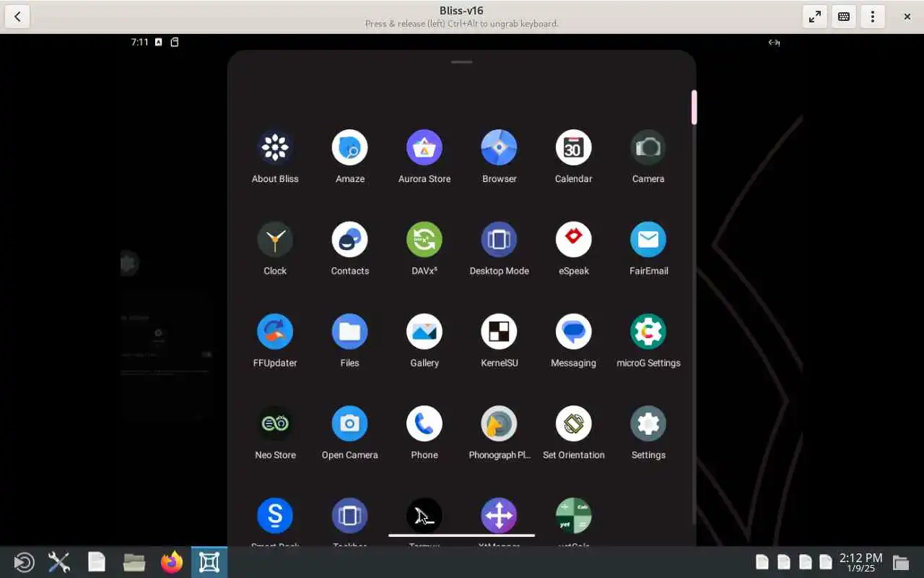Screen dimensions: 924x578
Task: Click the back button in viewer title bar
Action: tap(17, 17)
